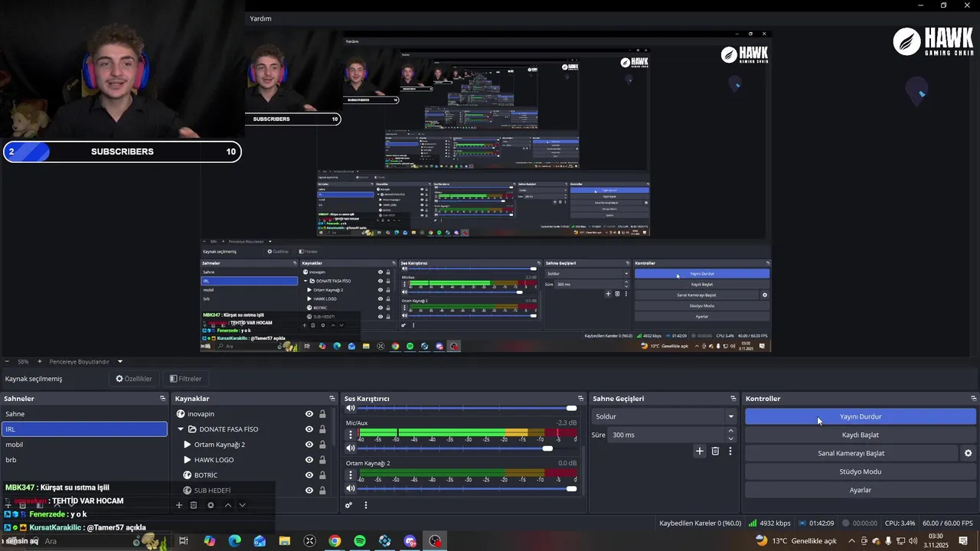Hide the inovapin source

(309, 414)
